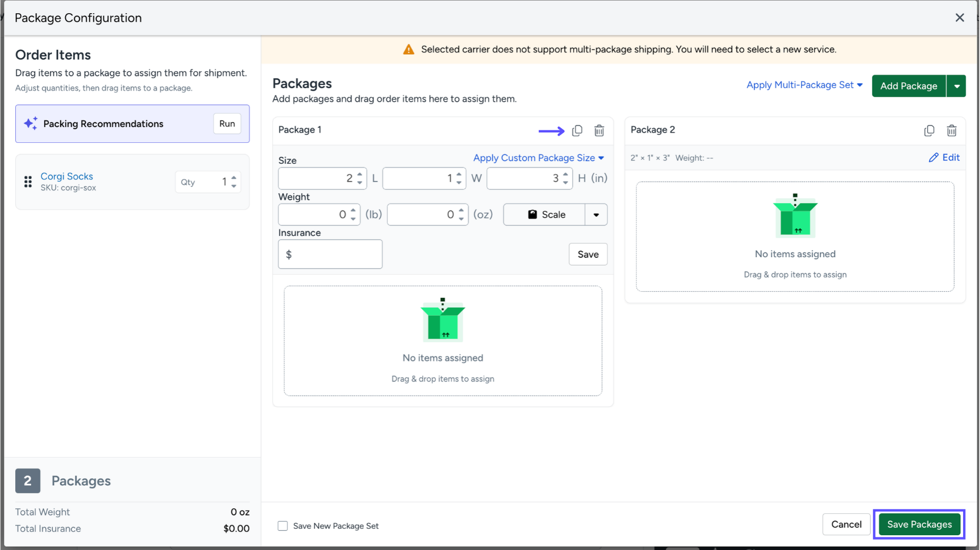Open Apply Multi-Package Set dropdown
The height and width of the screenshot is (550, 980).
804,85
